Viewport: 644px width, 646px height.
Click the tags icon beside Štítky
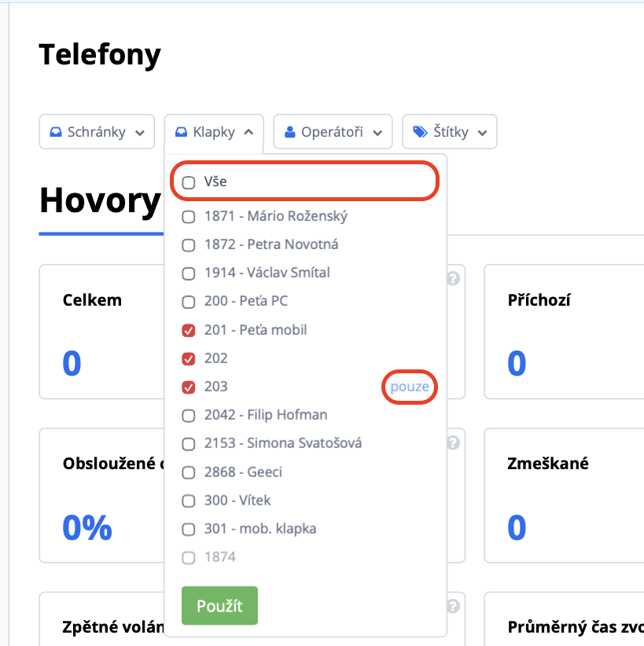coord(420,132)
